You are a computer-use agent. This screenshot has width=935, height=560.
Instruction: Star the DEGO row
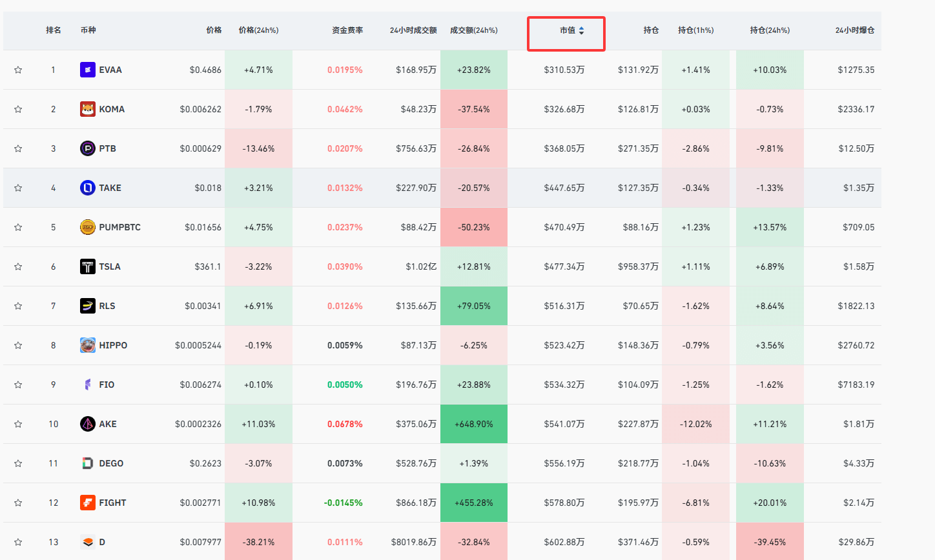18,463
